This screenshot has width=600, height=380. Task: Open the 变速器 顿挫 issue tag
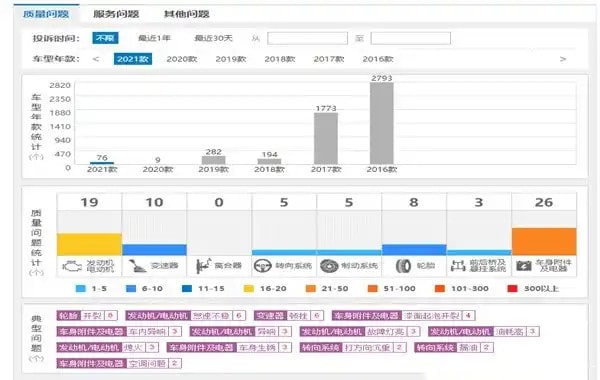(x=289, y=316)
